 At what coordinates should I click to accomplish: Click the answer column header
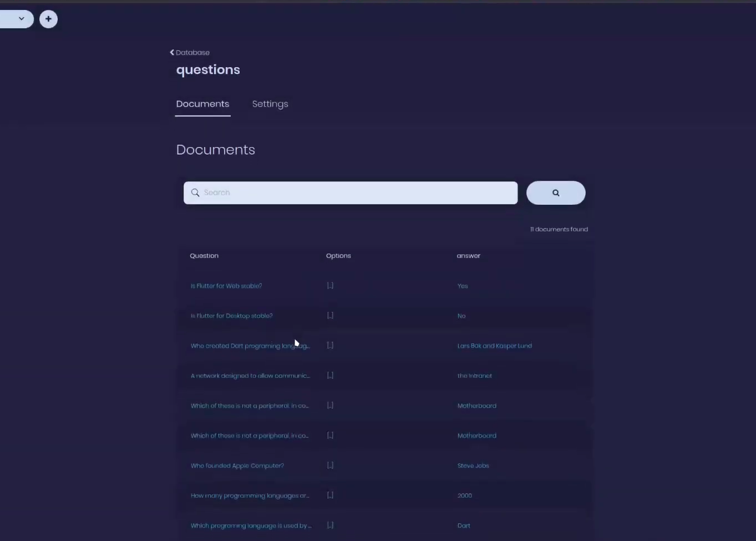click(x=468, y=255)
